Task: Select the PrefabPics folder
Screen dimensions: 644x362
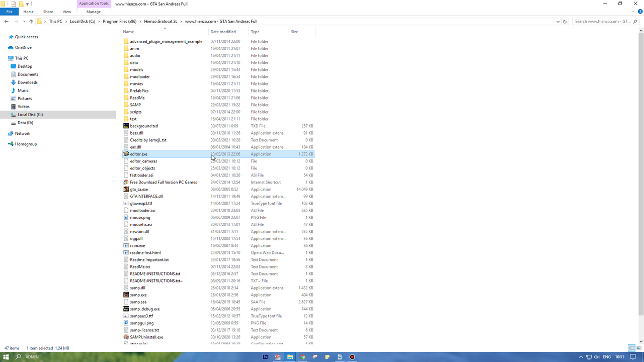Action: 139,91
